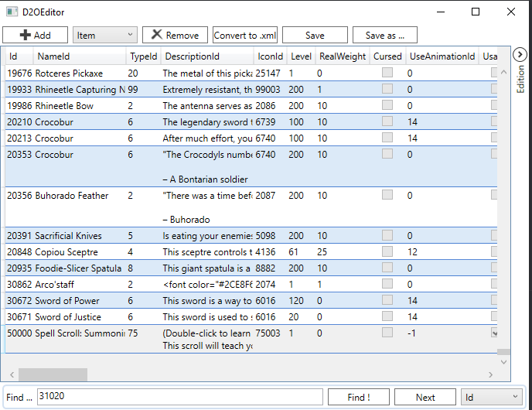Open the Id search field dropdown
The height and width of the screenshot is (410, 532).
coord(492,397)
